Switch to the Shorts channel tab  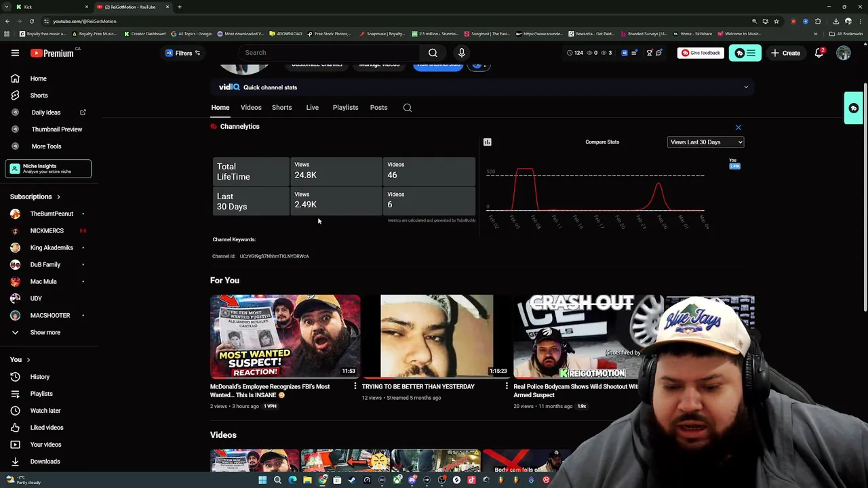pos(281,108)
